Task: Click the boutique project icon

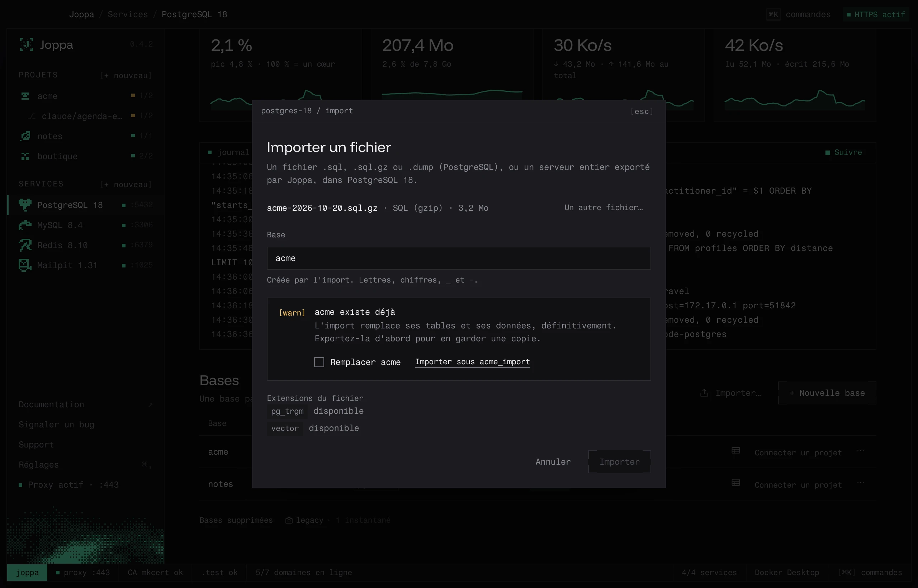Action: [25, 156]
